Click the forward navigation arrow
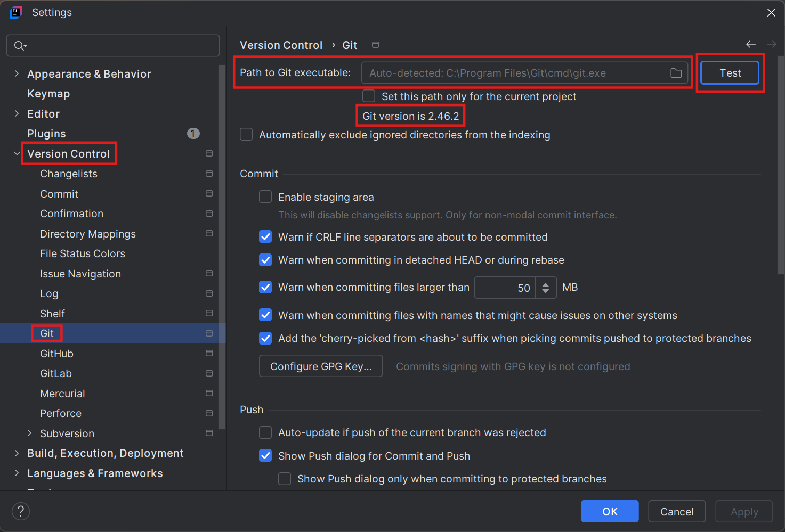This screenshot has width=785, height=532. click(771, 45)
